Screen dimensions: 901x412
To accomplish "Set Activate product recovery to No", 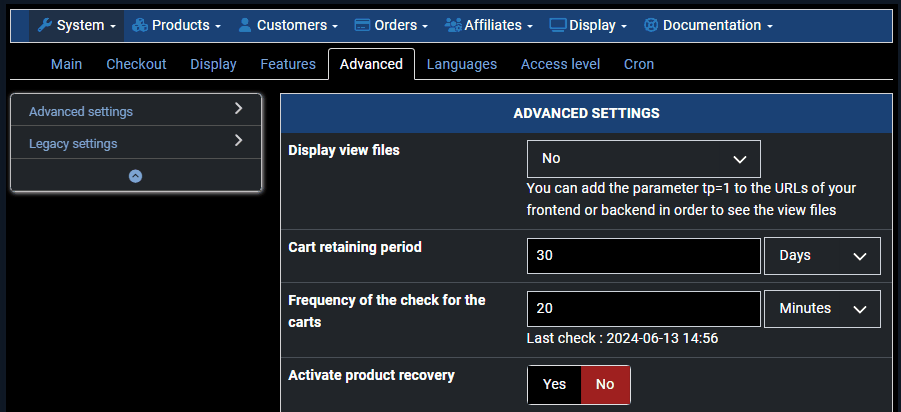I will 605,384.
